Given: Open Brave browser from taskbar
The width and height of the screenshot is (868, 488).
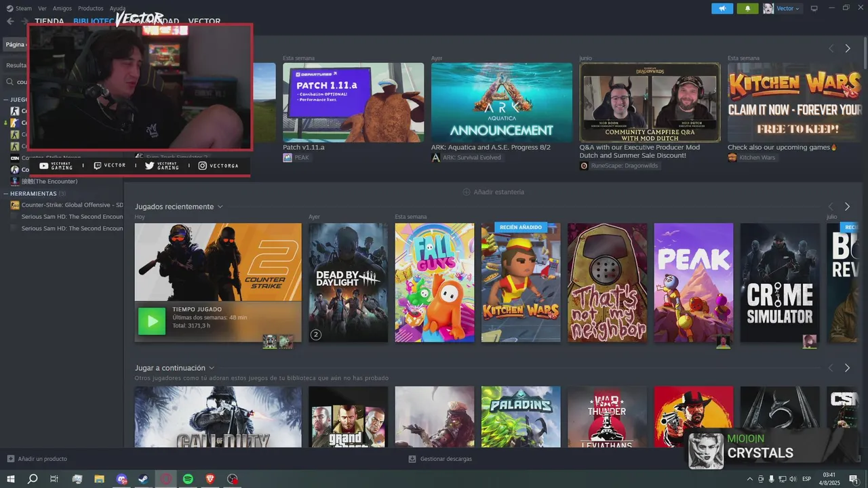Looking at the screenshot, I should 210,479.
